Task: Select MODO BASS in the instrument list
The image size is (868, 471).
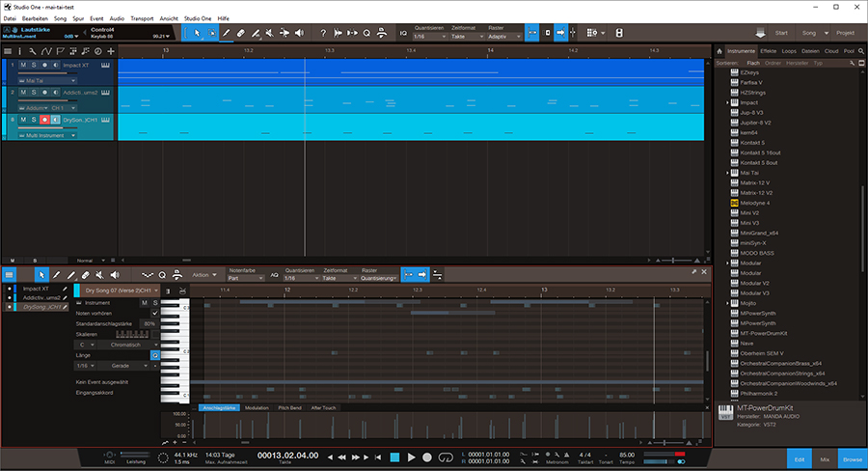Action: 757,253
